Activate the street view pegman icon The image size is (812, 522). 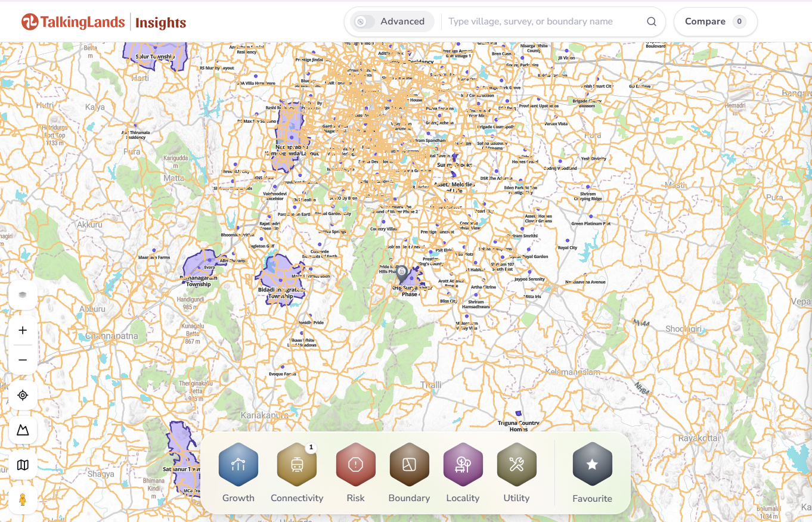point(23,499)
